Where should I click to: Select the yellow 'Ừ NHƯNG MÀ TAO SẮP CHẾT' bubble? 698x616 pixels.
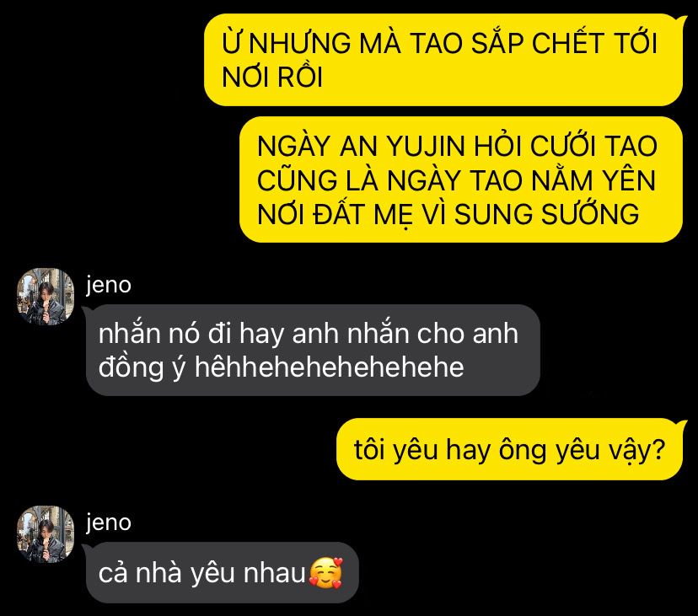coord(443,60)
